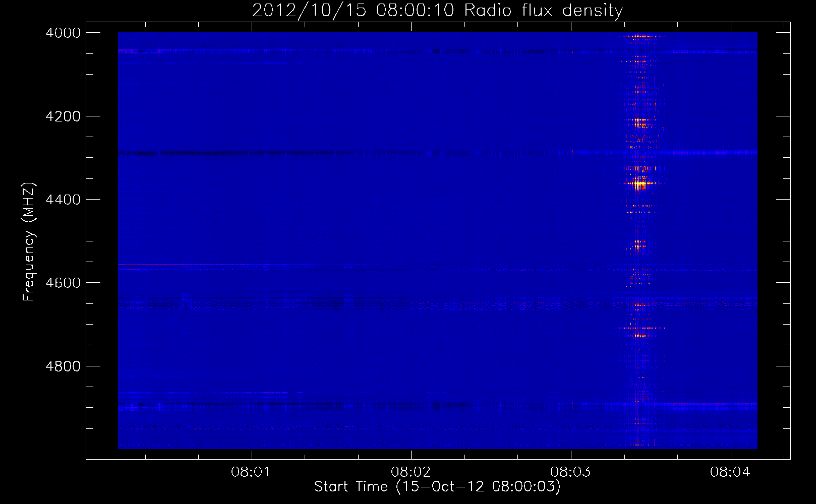Viewport: 816px width, 504px height.
Task: Click the 08:03 time tick label
Action: pyautogui.click(x=570, y=472)
